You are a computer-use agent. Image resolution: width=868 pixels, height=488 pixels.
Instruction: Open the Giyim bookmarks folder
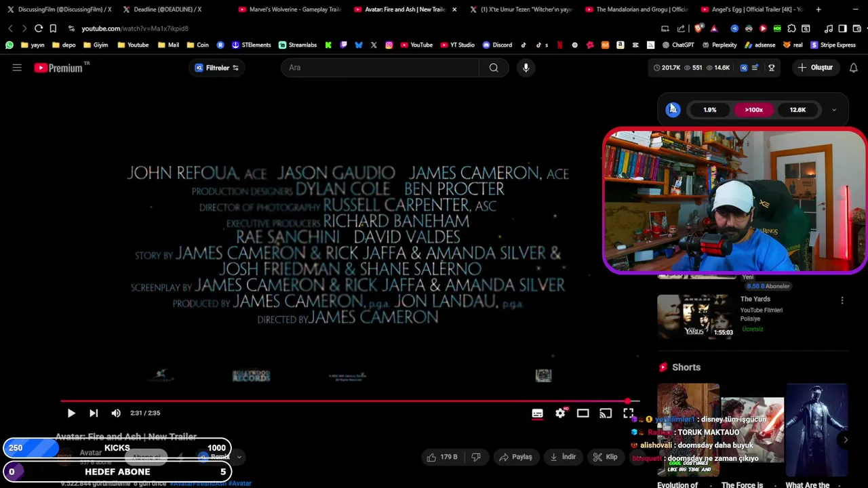(96, 45)
